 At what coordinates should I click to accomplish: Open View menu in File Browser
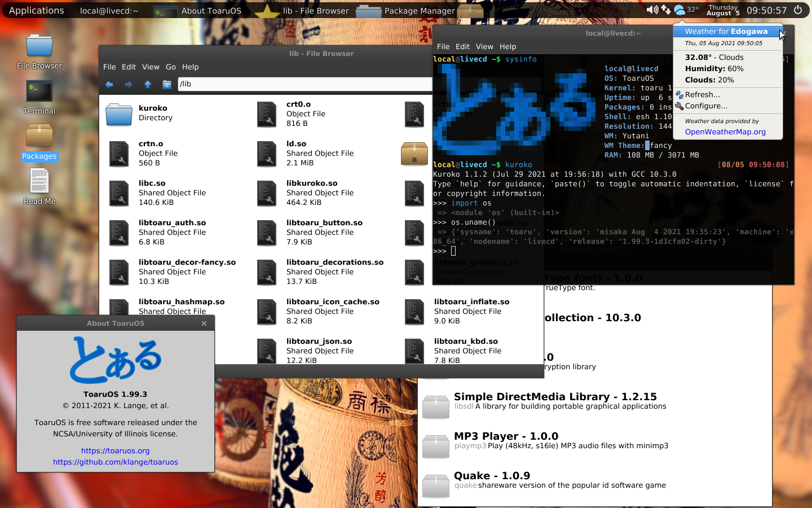(x=151, y=67)
